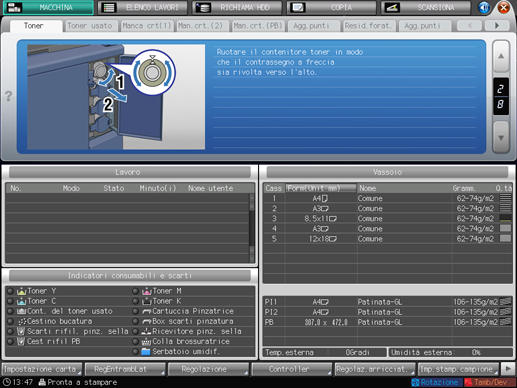The image size is (517, 388).
Task: Click the Pronta a stampare printer icon
Action: pos(42,382)
